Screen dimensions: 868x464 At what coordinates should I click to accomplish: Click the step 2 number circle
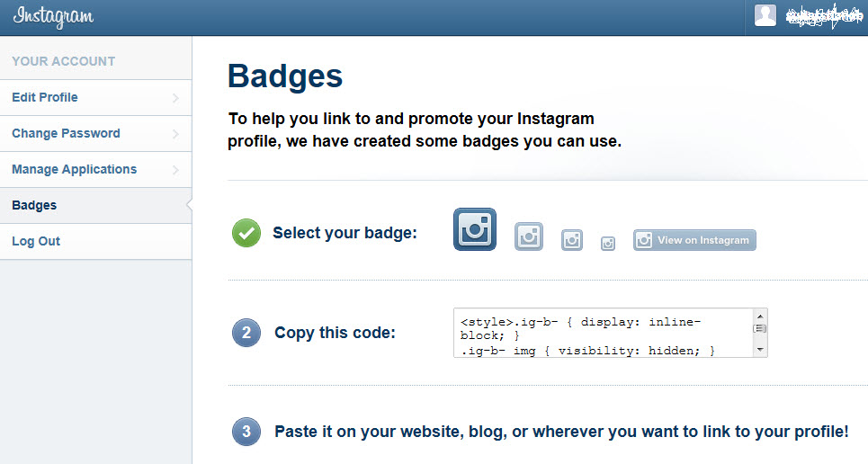(246, 333)
